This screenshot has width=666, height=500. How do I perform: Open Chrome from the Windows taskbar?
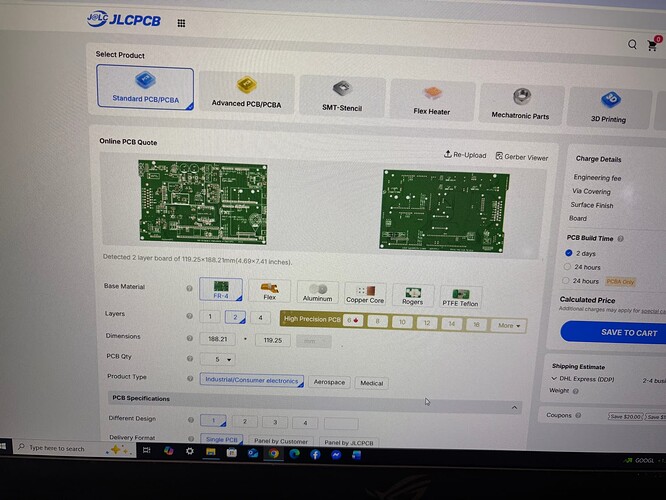[273, 453]
